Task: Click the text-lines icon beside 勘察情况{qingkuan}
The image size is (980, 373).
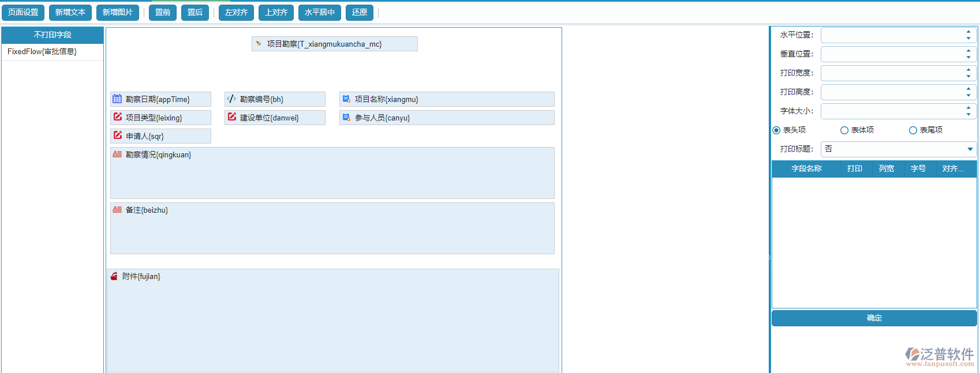Action: coord(117,154)
